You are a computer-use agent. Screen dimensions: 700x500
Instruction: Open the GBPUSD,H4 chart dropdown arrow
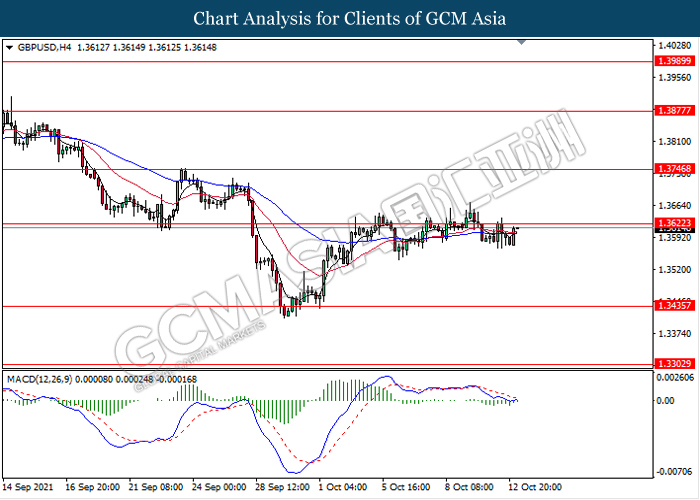point(9,48)
